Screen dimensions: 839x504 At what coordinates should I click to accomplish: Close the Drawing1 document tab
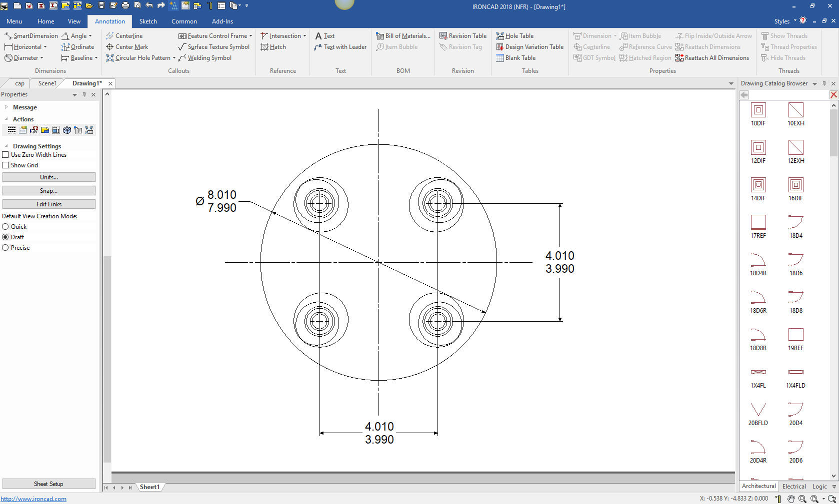[x=110, y=84]
